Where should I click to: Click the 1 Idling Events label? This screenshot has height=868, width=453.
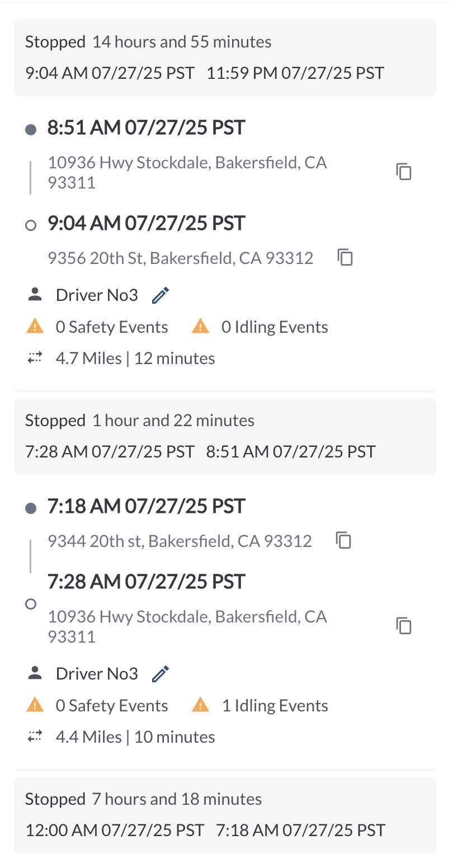point(275,706)
